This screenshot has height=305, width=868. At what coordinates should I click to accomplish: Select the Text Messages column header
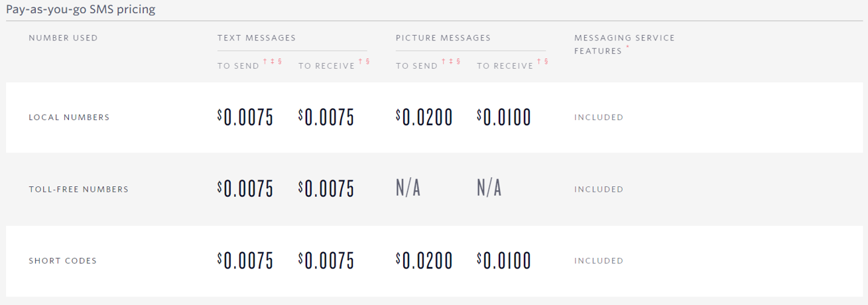(x=257, y=38)
